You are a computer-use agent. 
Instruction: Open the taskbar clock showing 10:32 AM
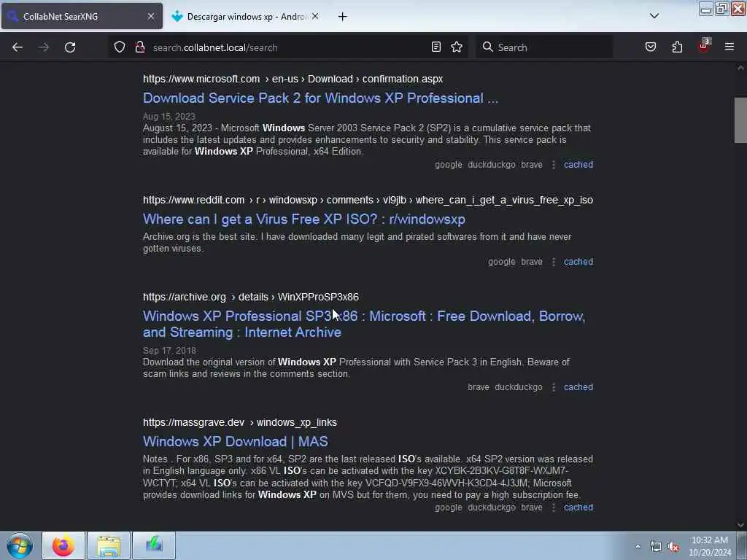click(710, 546)
